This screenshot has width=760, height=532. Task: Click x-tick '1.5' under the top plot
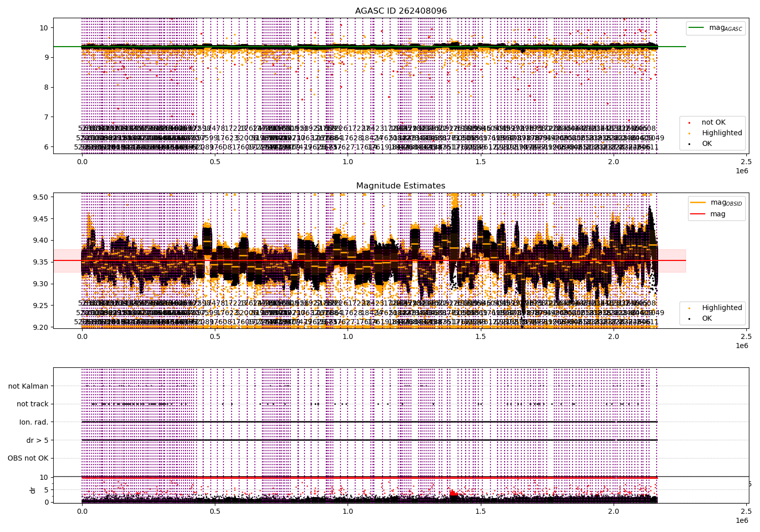pos(481,162)
